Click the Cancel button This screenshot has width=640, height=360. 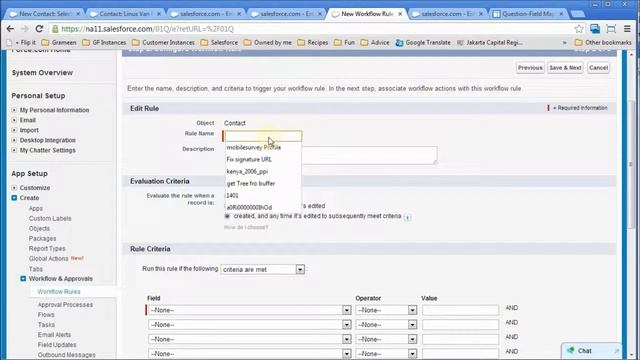(598, 68)
